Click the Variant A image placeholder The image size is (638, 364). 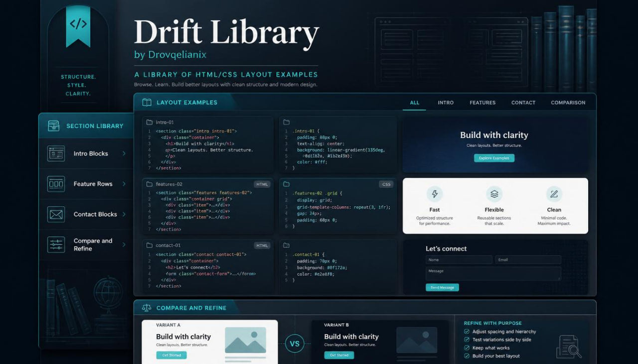[x=245, y=340]
